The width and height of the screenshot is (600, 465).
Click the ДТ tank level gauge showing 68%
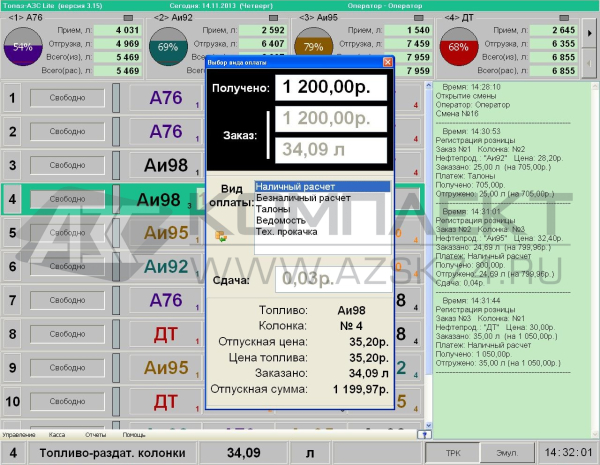[x=459, y=47]
